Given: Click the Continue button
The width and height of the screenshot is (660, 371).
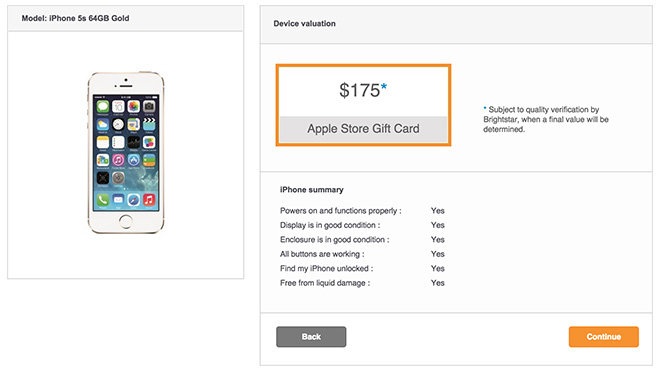Looking at the screenshot, I should pos(604,337).
